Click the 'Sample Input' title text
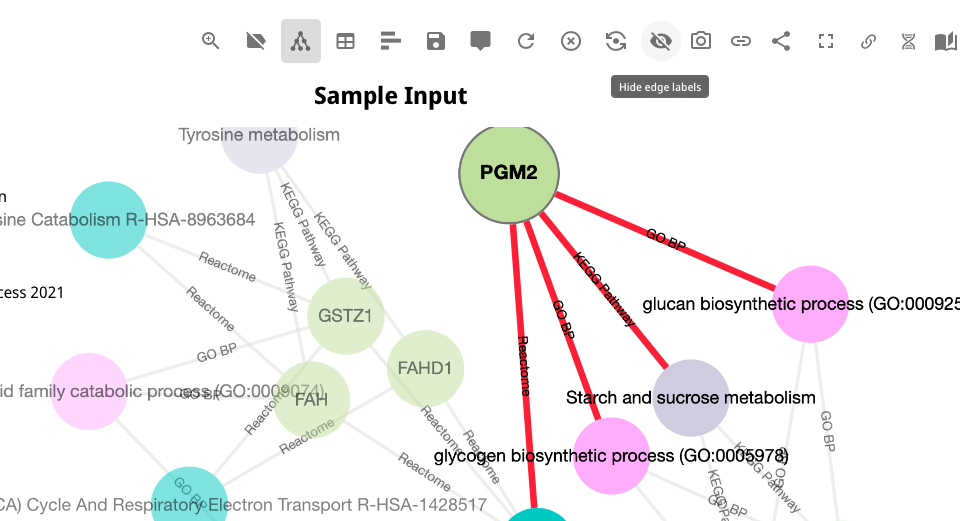960x521 pixels. point(391,96)
